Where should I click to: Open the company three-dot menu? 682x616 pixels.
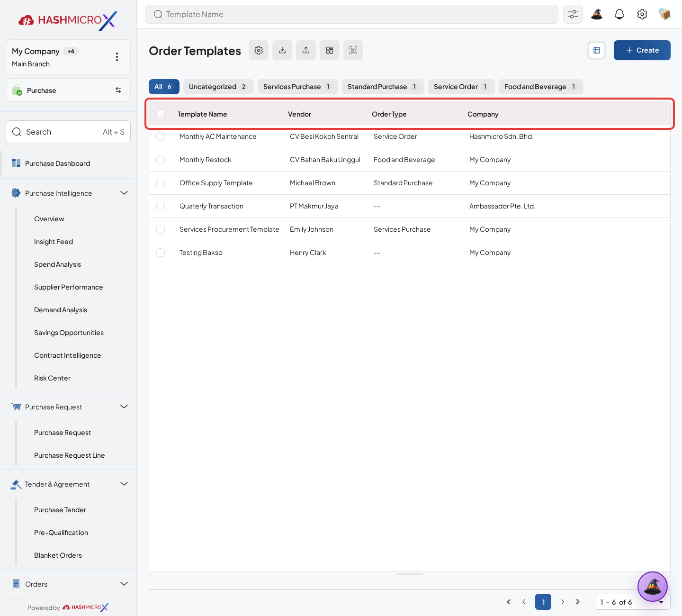click(x=117, y=57)
